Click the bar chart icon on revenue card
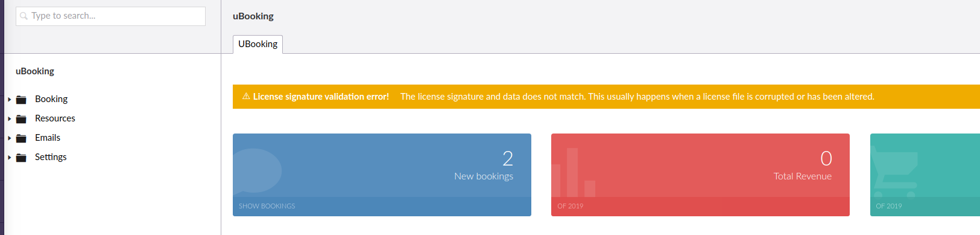 [574, 172]
